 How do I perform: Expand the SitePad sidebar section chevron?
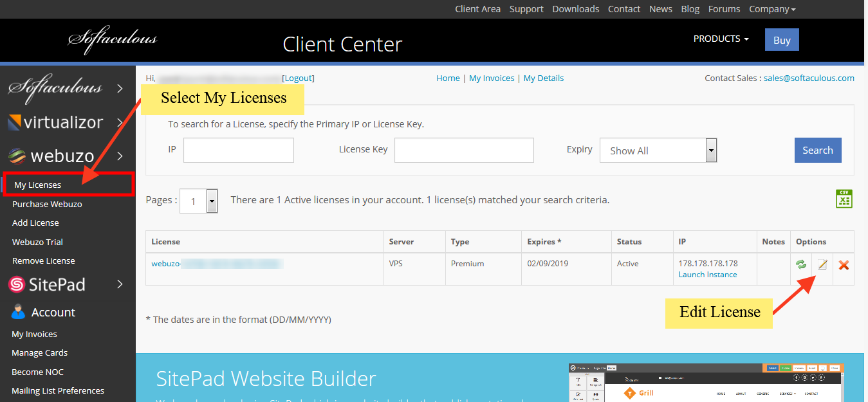coord(120,284)
